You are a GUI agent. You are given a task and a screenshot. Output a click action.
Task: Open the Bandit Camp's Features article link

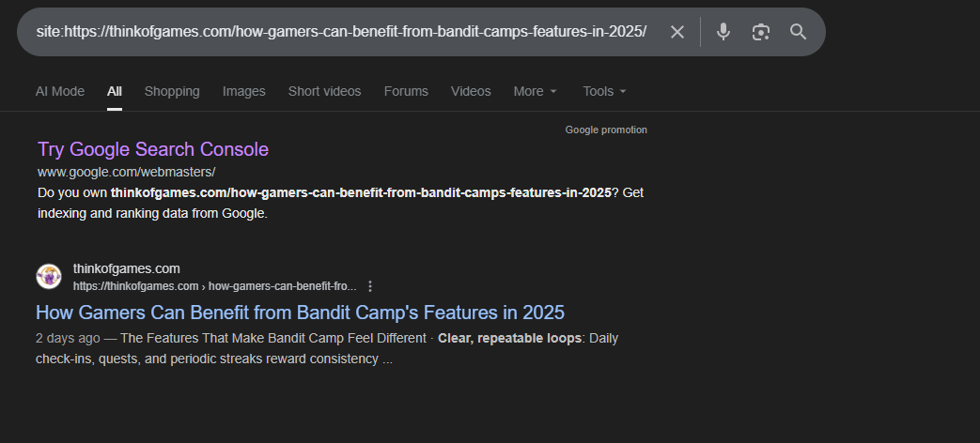[x=300, y=312]
